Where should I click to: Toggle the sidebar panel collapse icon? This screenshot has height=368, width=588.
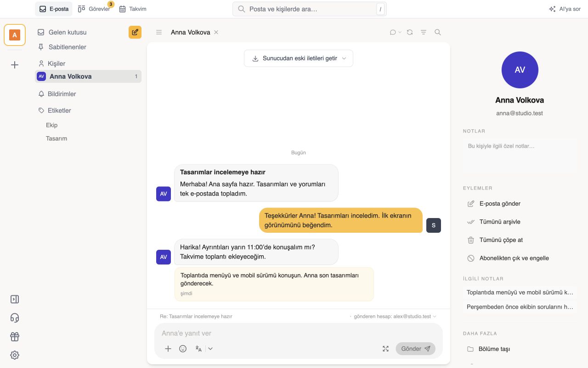[x=15, y=299]
